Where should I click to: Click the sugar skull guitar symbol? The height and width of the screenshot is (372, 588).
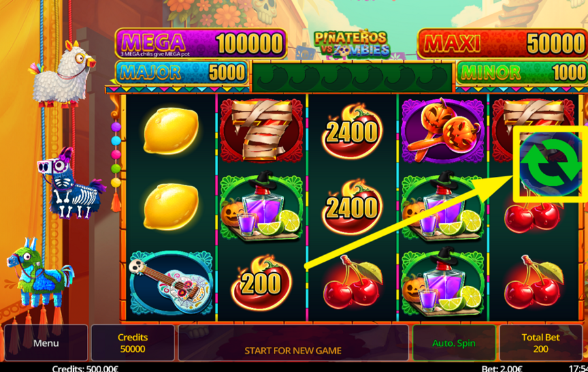pyautogui.click(x=171, y=283)
